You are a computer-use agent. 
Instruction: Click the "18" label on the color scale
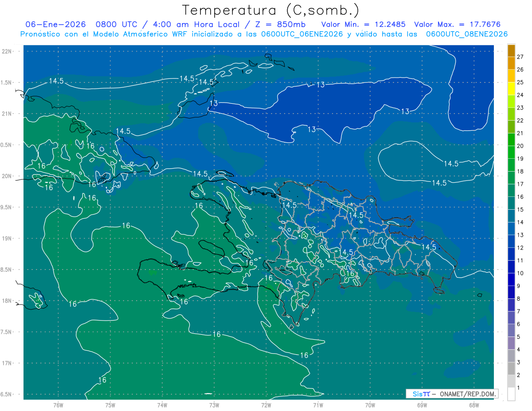(x=520, y=172)
